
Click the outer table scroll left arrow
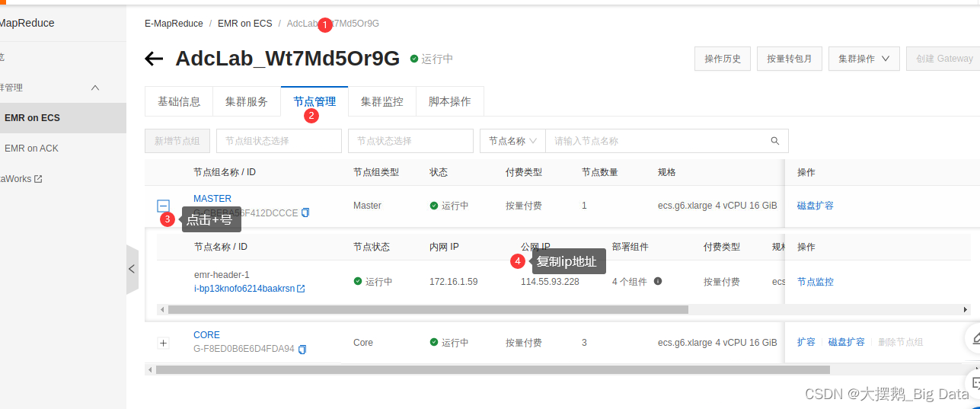pos(149,369)
